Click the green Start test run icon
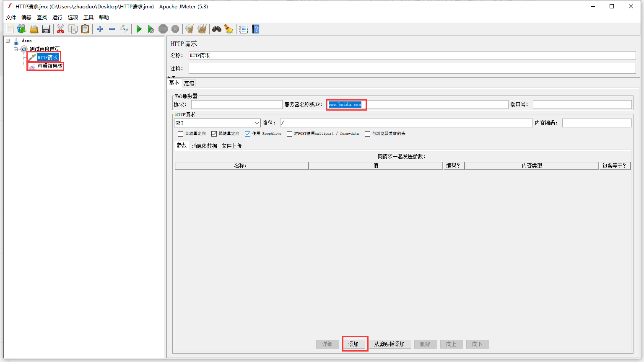644x362 pixels. (139, 29)
